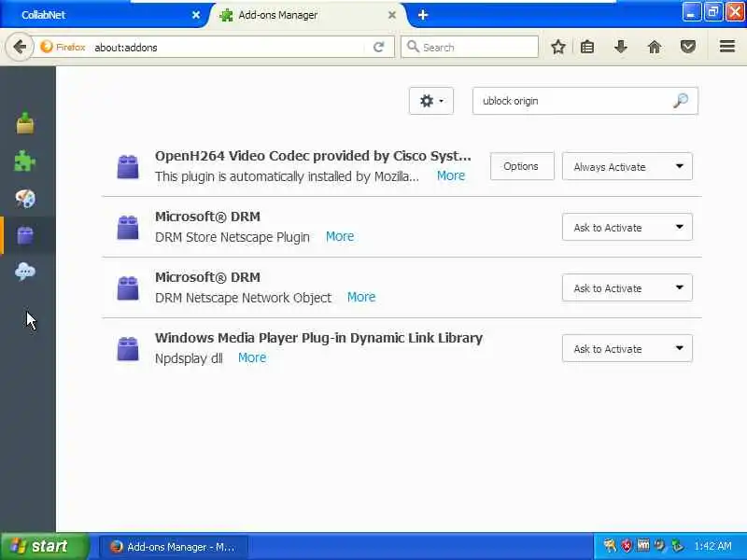Go to the Firefox home page icon
747x560 pixels.
click(x=655, y=47)
